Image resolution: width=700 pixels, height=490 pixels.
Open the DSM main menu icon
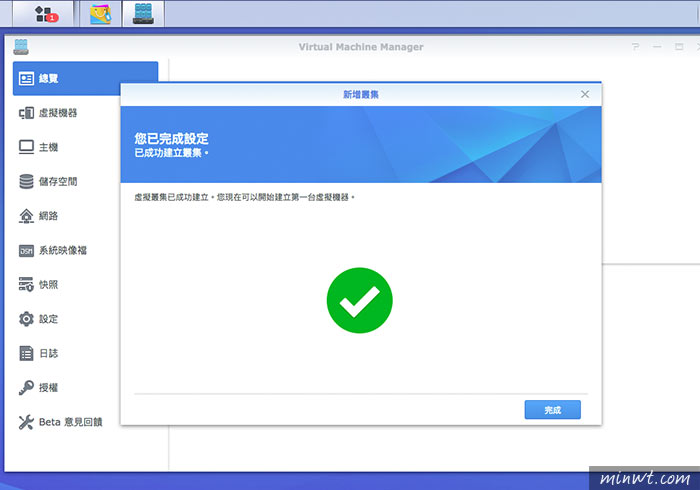(x=44, y=13)
